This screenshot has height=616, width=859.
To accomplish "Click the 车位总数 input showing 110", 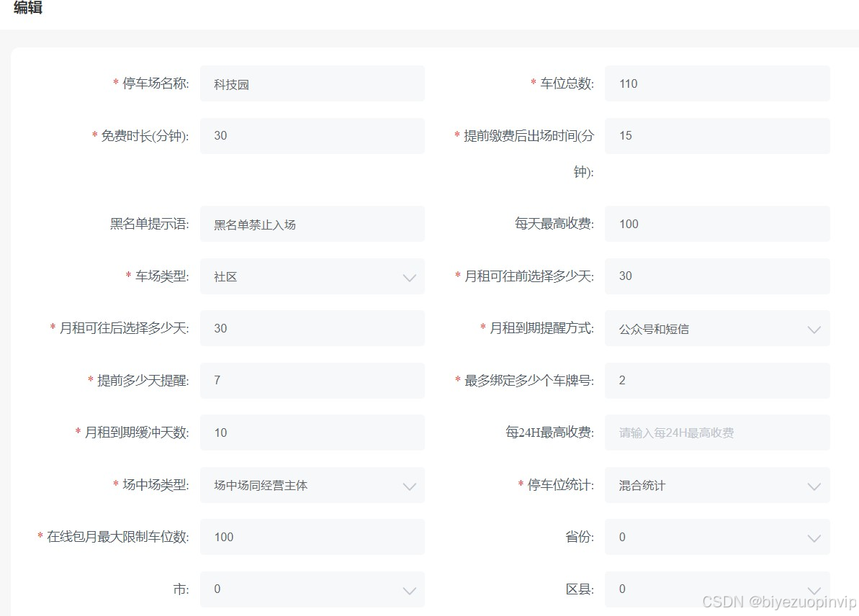I will click(717, 83).
